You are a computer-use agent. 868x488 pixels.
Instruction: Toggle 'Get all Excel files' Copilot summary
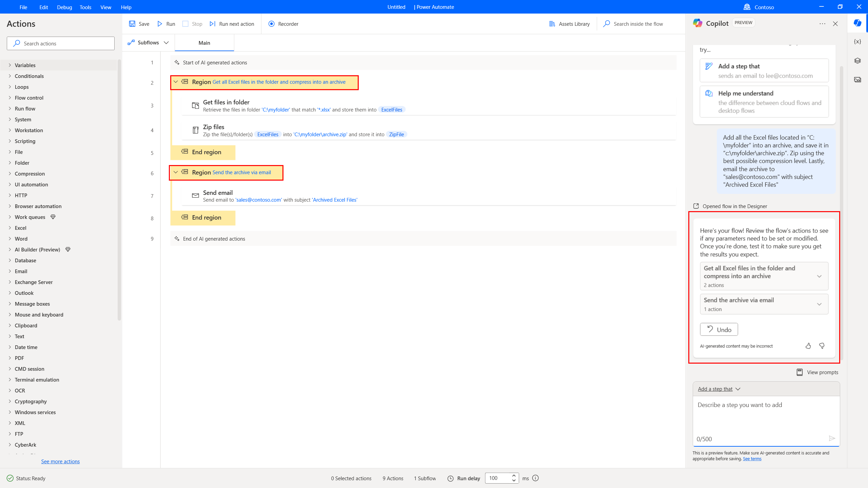[819, 276]
